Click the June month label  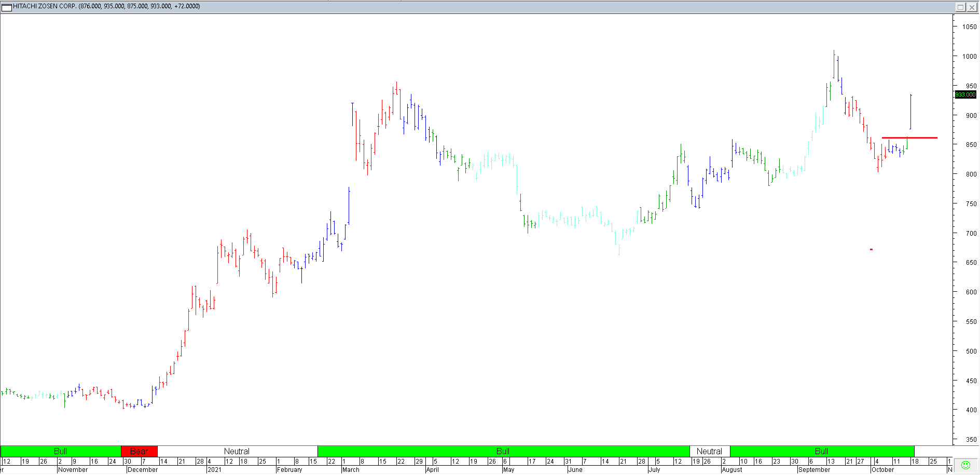tap(575, 470)
